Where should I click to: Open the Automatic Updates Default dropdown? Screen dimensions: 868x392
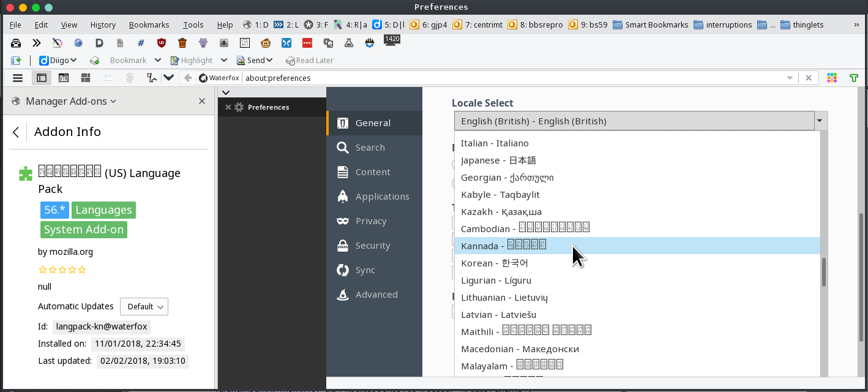[x=144, y=306]
